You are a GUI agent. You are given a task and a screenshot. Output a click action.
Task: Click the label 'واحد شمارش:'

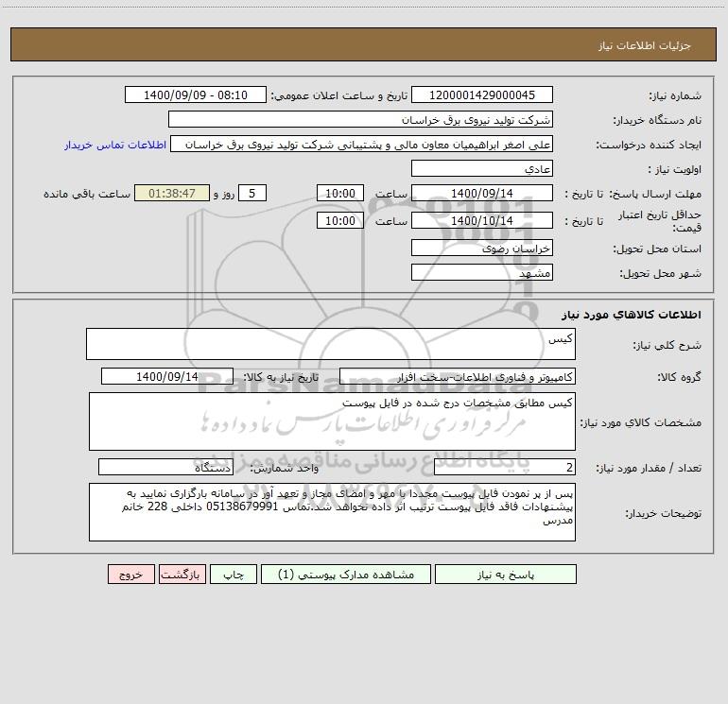(285, 469)
